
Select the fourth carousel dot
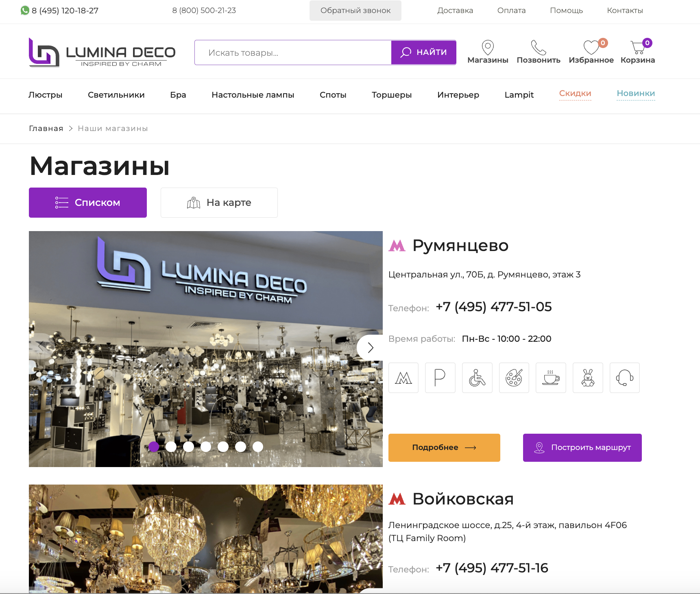[x=206, y=447]
